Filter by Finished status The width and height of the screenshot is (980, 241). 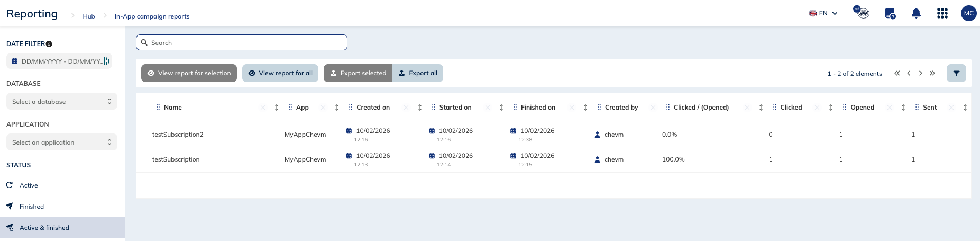click(x=62, y=207)
